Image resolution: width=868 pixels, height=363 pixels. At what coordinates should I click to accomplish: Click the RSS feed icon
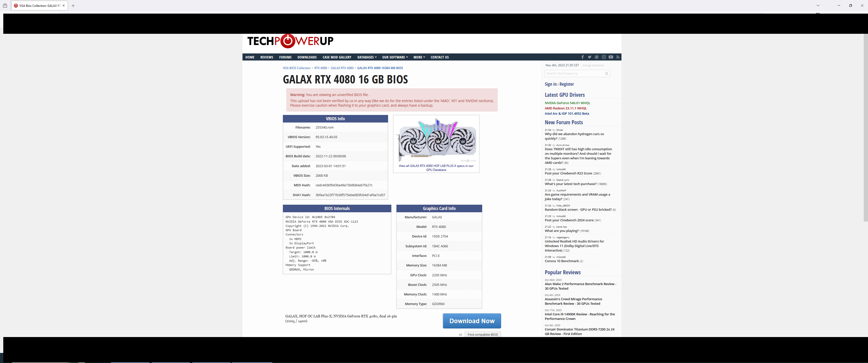coord(618,57)
